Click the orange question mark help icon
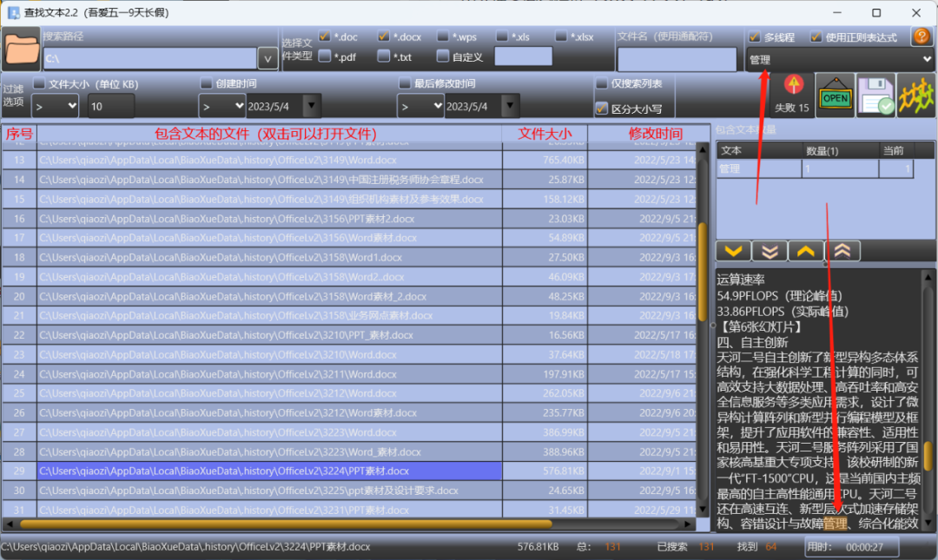This screenshot has height=560, width=938. pyautogui.click(x=921, y=37)
